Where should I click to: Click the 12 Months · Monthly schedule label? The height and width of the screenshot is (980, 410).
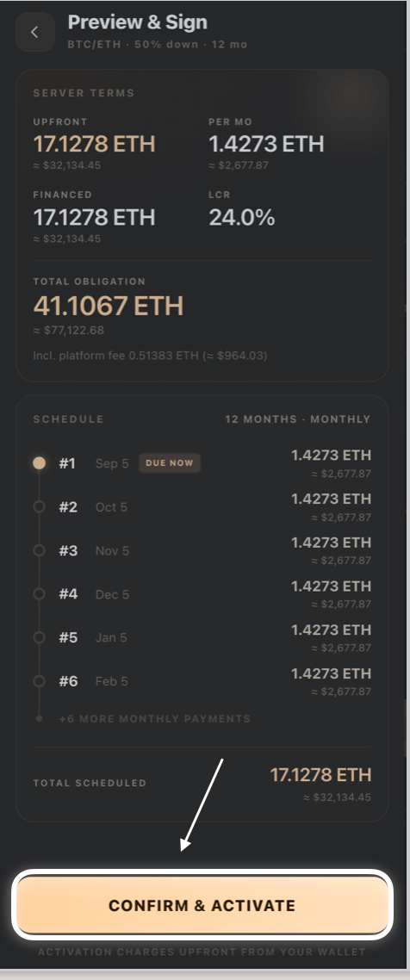click(x=297, y=419)
